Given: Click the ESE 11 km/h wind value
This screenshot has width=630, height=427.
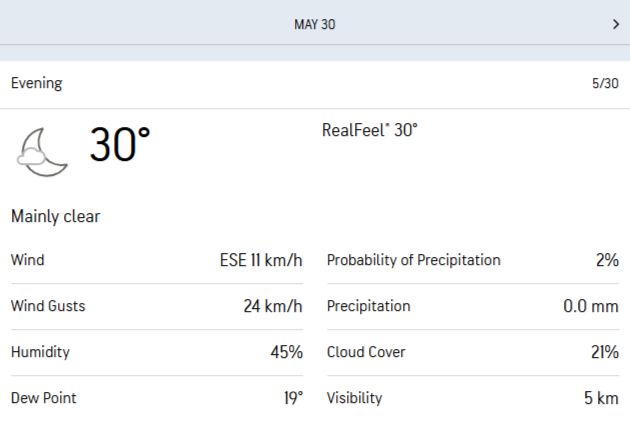Looking at the screenshot, I should pyautogui.click(x=261, y=260).
